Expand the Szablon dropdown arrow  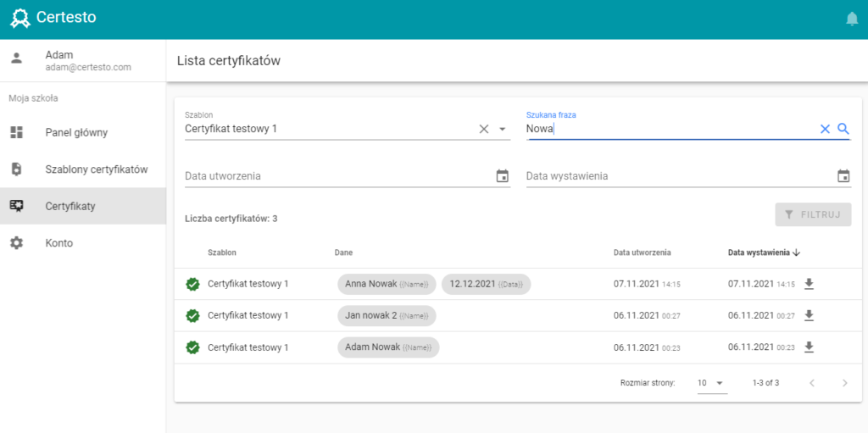click(502, 129)
